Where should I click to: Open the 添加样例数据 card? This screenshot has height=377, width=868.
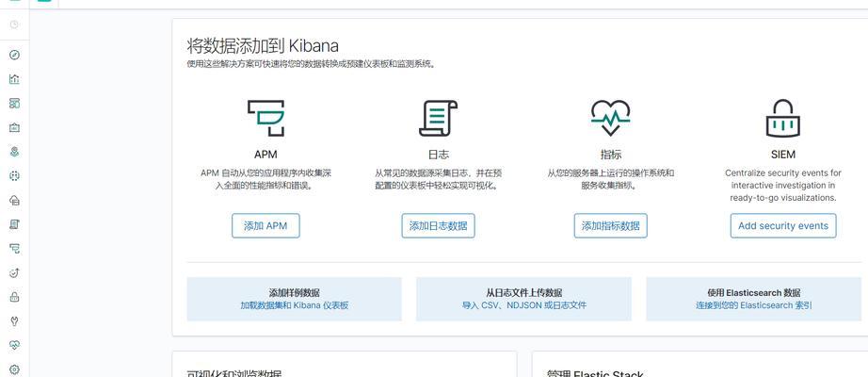294,299
